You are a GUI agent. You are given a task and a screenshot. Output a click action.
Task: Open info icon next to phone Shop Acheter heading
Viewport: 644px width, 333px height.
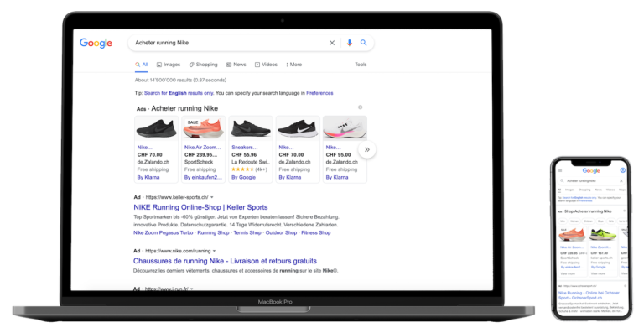624,211
